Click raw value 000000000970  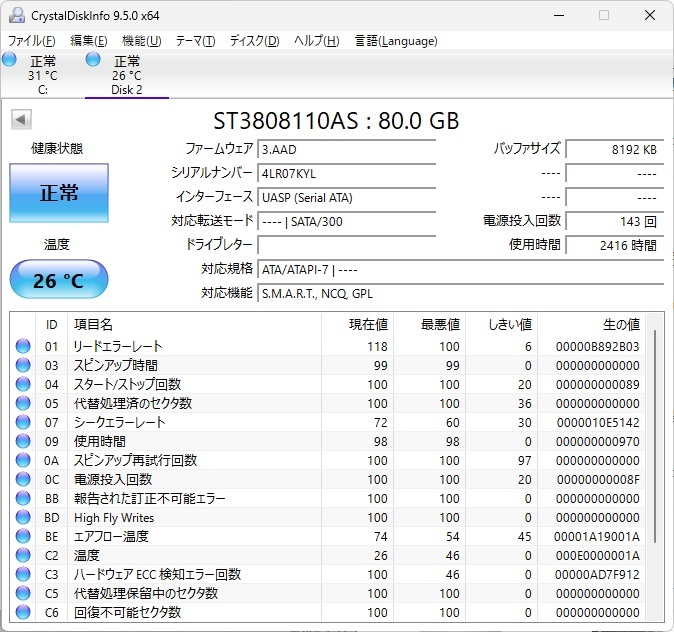tap(597, 442)
